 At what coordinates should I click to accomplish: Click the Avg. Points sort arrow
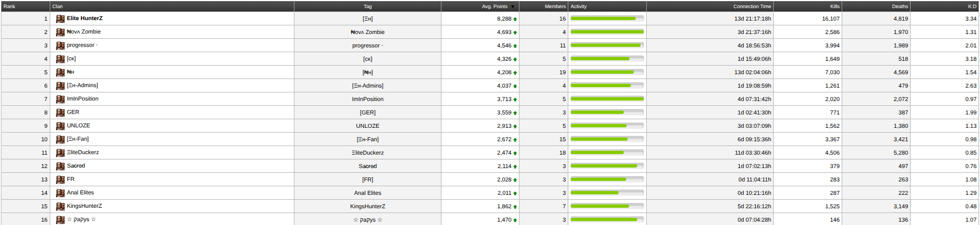513,7
